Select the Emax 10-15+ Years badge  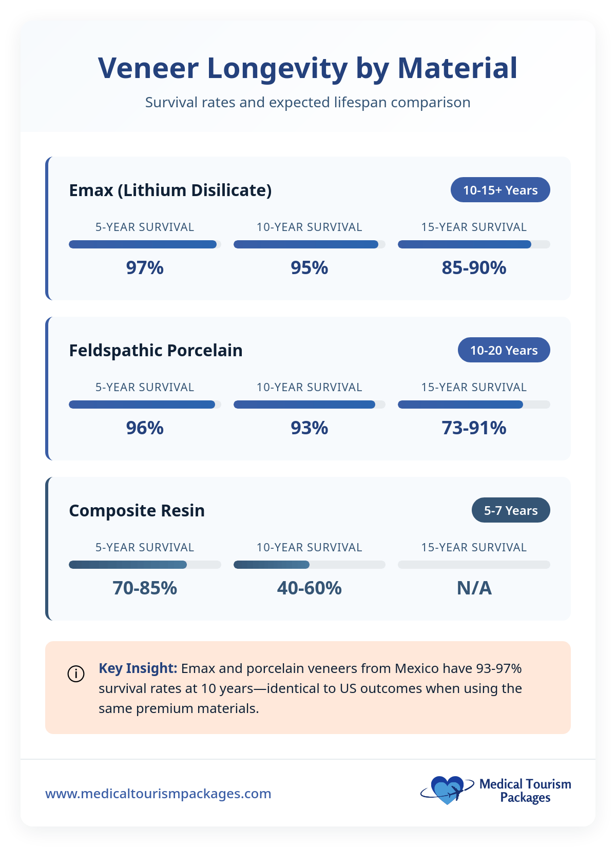pyautogui.click(x=500, y=190)
